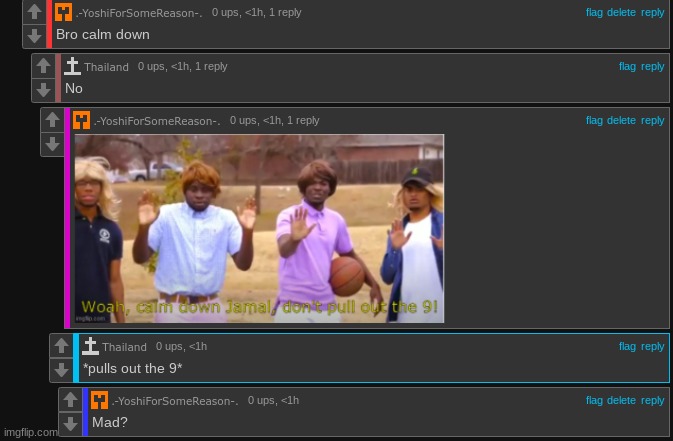Delete the "Bro calm down" comment

pos(621,12)
